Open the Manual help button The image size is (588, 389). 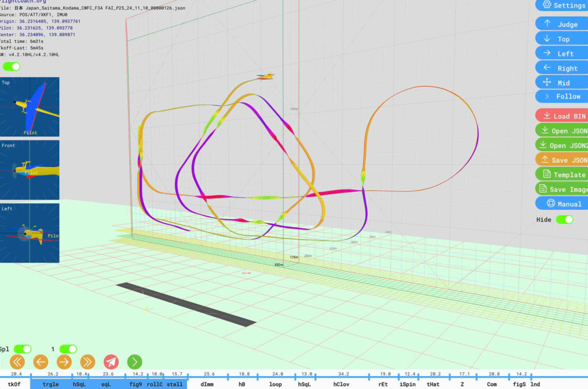click(562, 203)
